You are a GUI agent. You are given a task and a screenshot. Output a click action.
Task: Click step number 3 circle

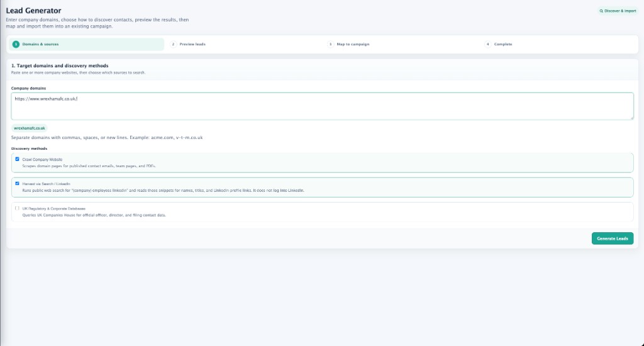330,44
